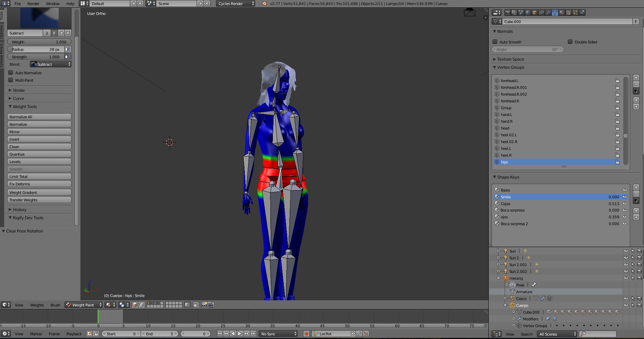Open the Render menu
The image size is (644, 339).
coord(33,4)
